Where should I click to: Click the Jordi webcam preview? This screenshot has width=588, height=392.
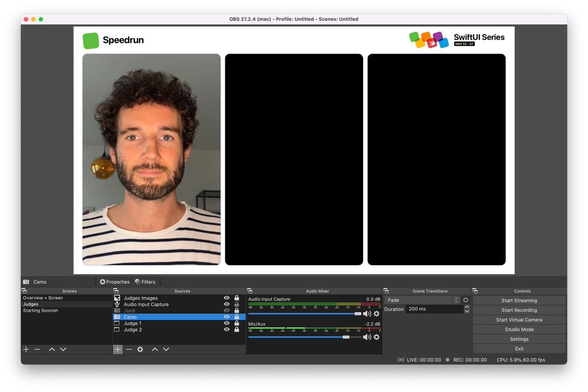pyautogui.click(x=151, y=160)
